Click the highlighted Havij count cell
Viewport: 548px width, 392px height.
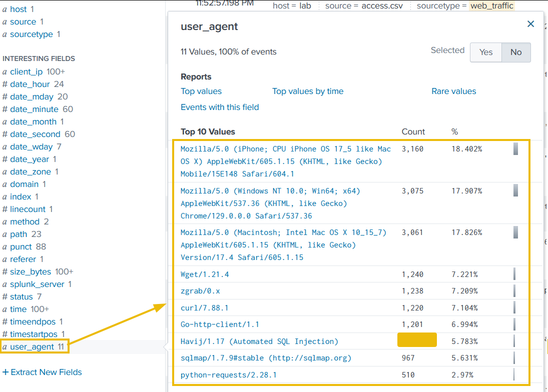416,339
